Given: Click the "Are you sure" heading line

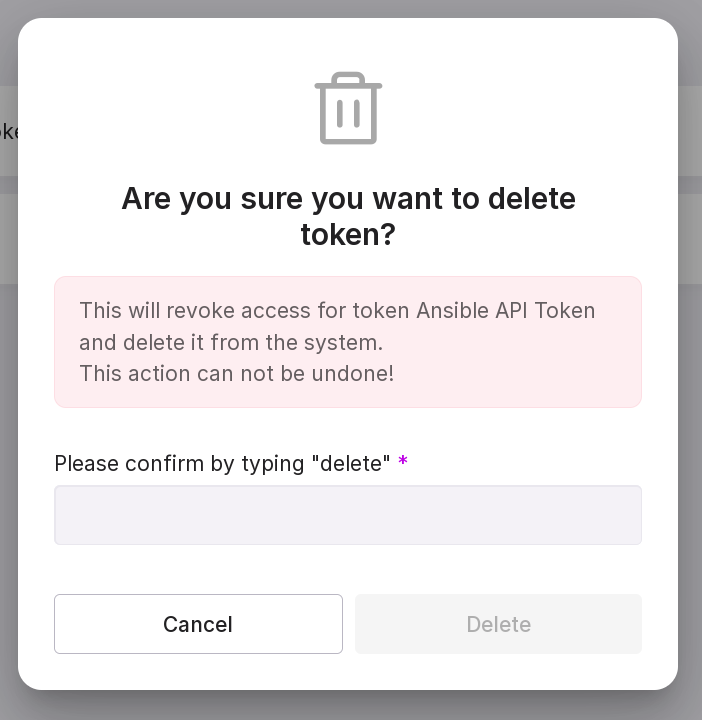Looking at the screenshot, I should pos(348,198).
